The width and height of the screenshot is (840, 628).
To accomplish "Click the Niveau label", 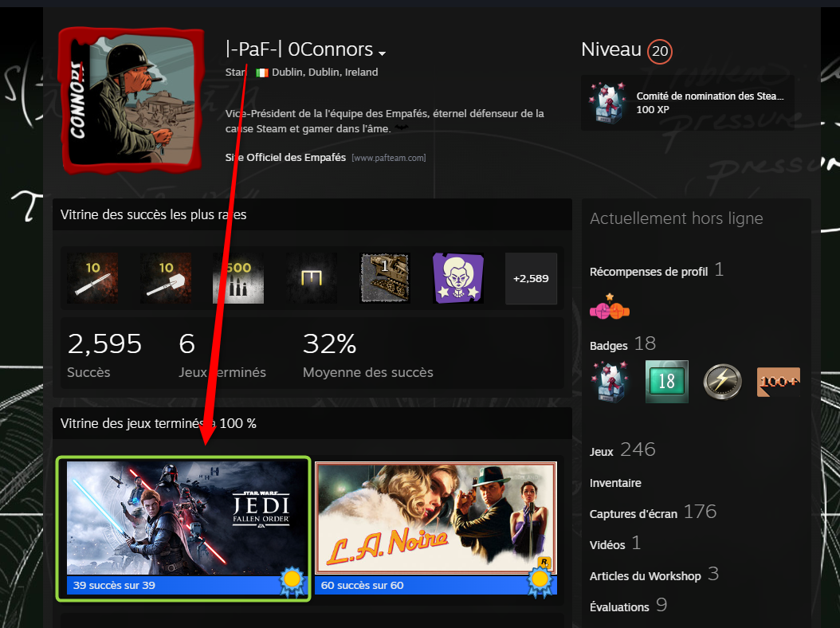I will tap(611, 49).
